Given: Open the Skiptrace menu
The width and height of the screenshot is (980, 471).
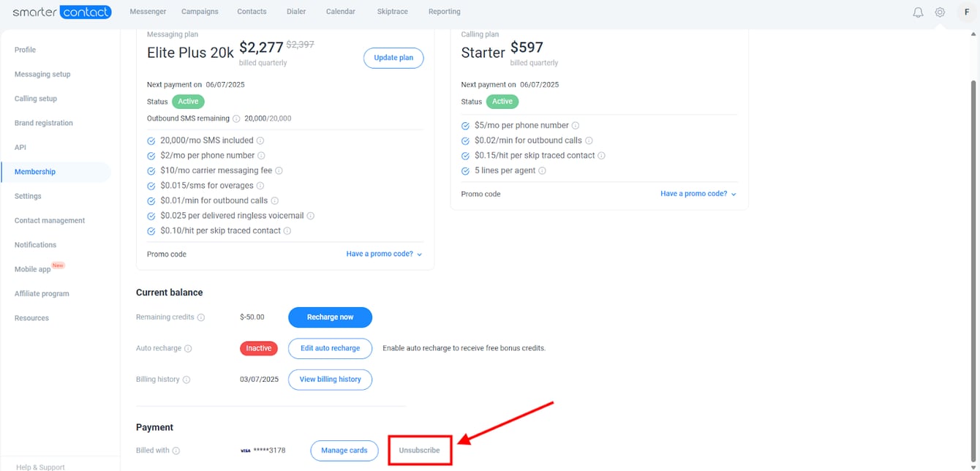Looking at the screenshot, I should click(x=393, y=12).
